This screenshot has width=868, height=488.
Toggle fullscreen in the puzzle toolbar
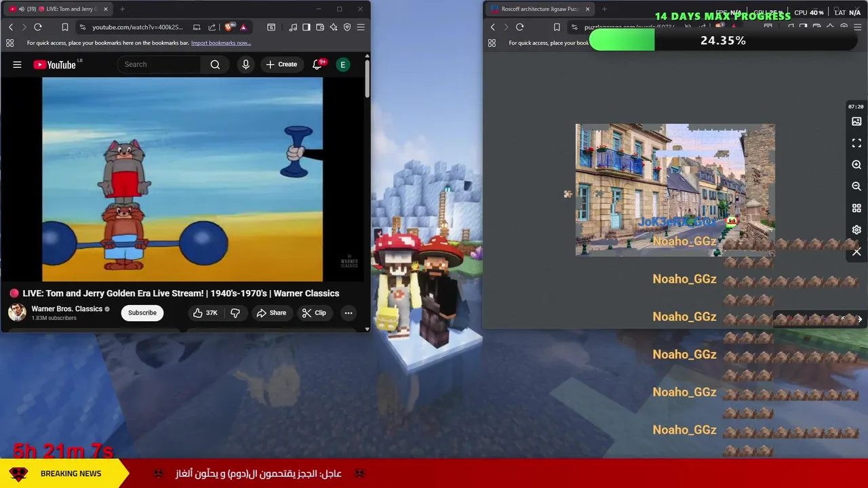[x=856, y=143]
